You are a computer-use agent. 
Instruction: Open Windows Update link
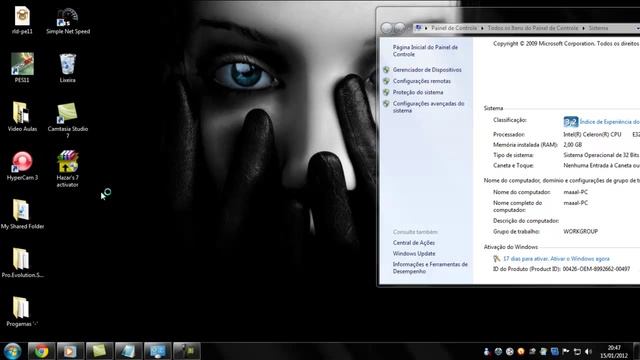coord(414,253)
